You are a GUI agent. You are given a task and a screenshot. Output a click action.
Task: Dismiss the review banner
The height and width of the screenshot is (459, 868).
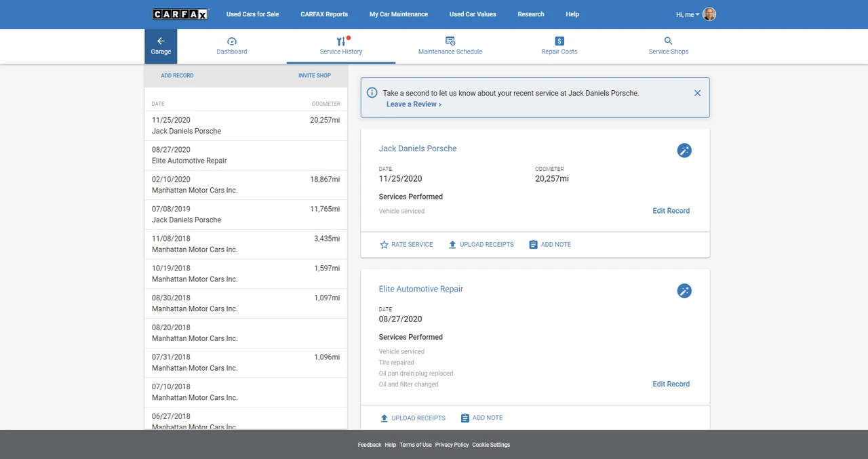(697, 93)
